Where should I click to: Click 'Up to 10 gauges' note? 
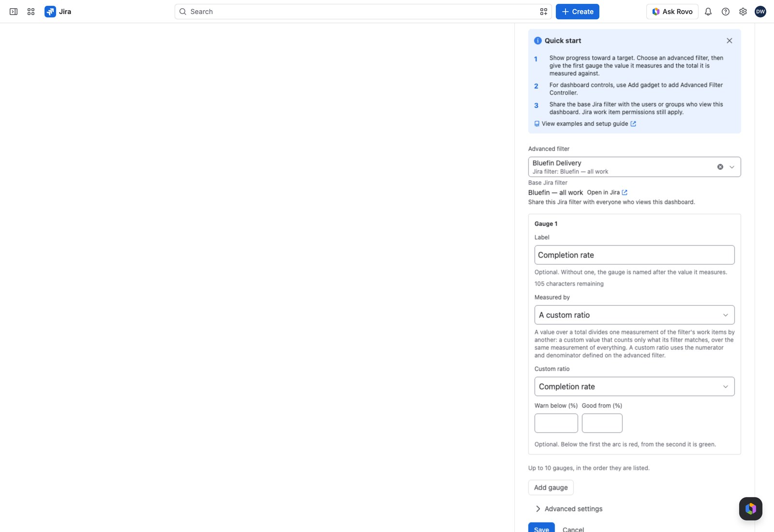coord(589,468)
